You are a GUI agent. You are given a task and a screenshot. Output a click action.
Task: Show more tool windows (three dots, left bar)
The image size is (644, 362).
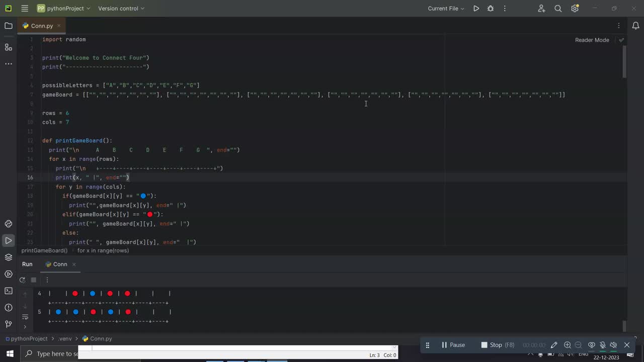(9, 64)
